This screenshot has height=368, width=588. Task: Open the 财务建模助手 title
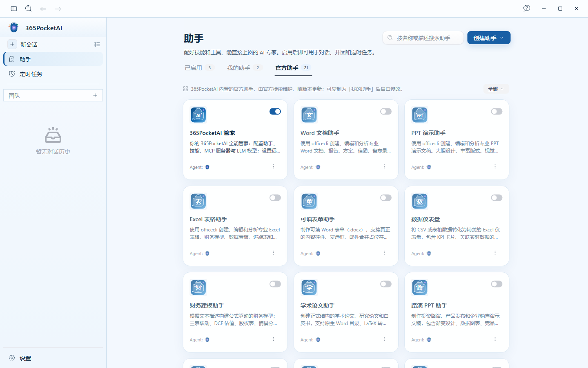[x=207, y=305]
